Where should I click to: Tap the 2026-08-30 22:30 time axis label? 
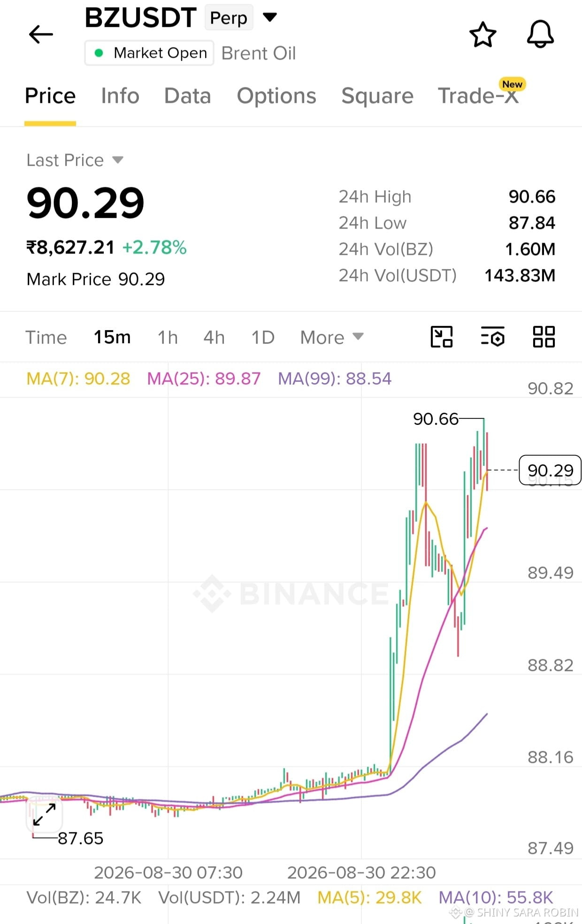pos(361,873)
